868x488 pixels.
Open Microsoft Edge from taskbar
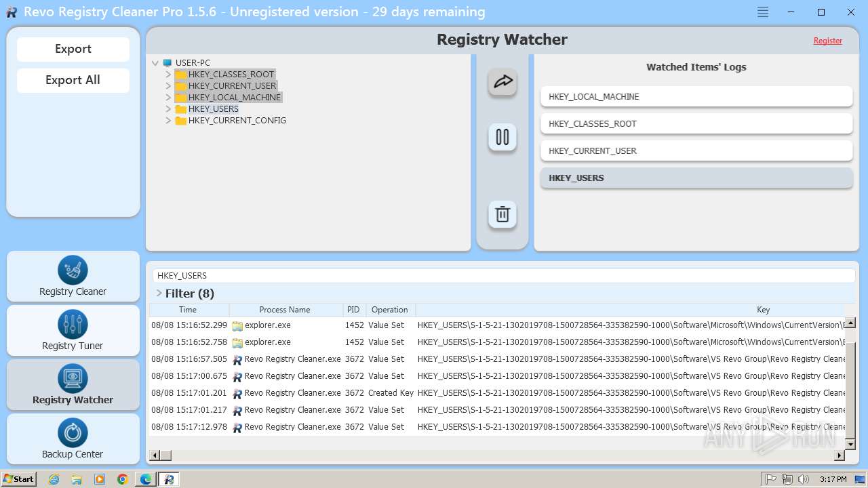point(146,479)
